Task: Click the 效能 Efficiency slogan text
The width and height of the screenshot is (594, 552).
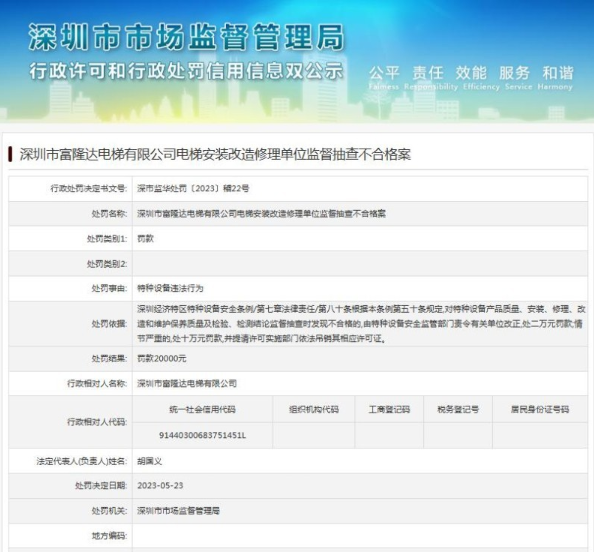Action: click(x=481, y=78)
